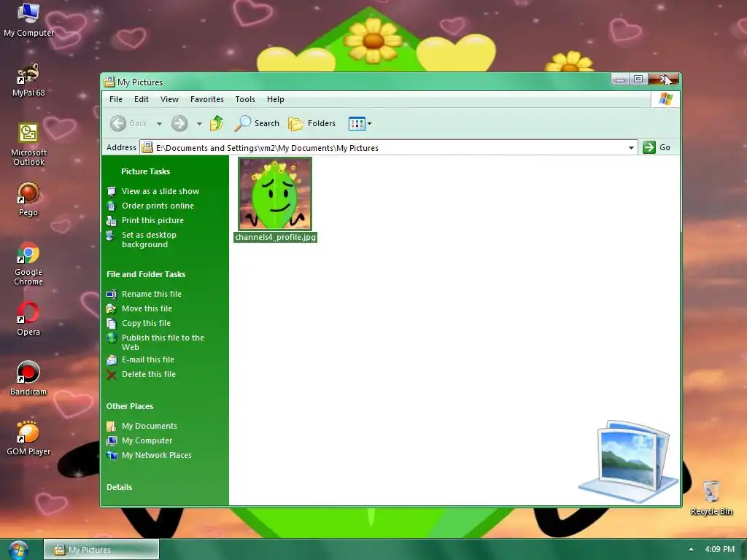This screenshot has width=747, height=560.
Task: Go to My Network Places
Action: point(156,455)
